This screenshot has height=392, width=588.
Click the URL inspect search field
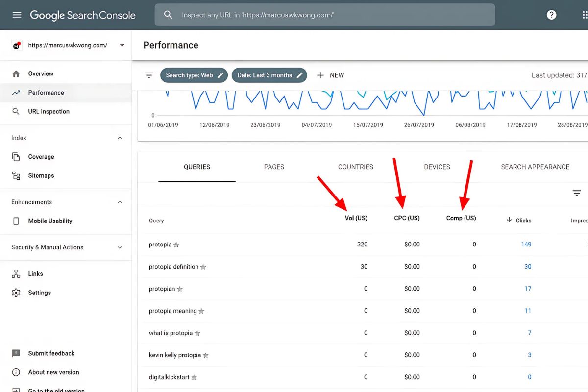[325, 15]
